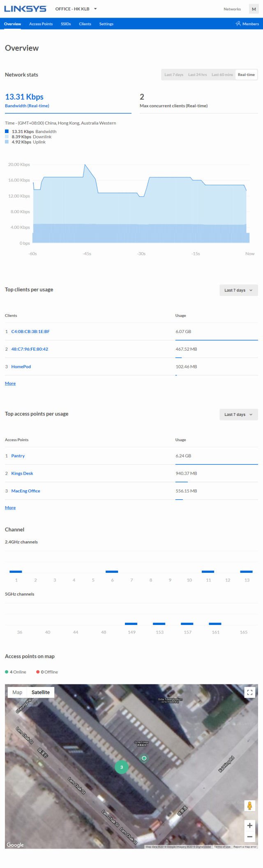The height and width of the screenshot is (868, 263).
Task: Toggle fullscreen map view icon
Action: pyautogui.click(x=249, y=692)
